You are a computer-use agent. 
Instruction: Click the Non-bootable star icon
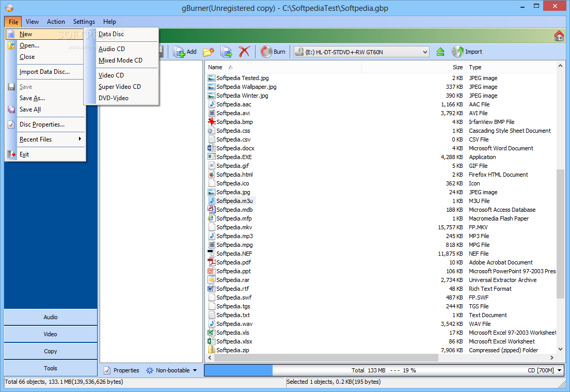tap(149, 370)
